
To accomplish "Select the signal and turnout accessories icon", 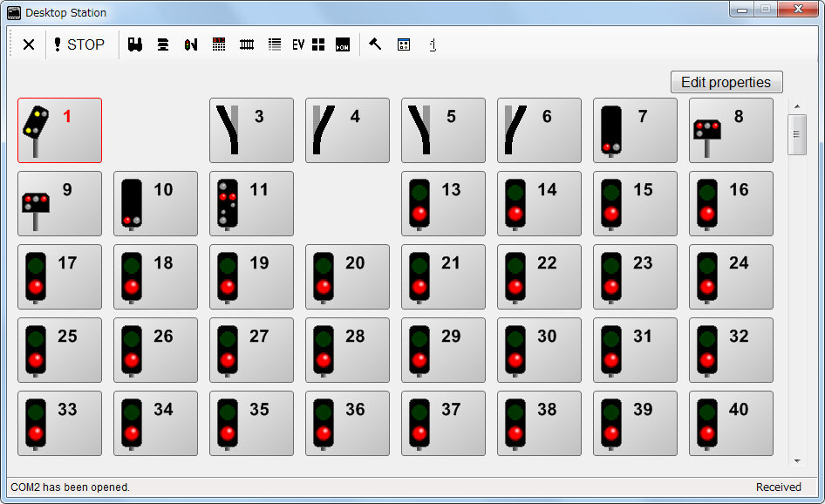I will click(191, 44).
